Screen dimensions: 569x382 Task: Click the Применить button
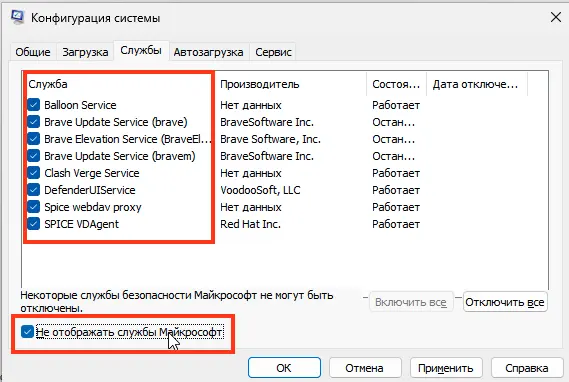point(446,368)
